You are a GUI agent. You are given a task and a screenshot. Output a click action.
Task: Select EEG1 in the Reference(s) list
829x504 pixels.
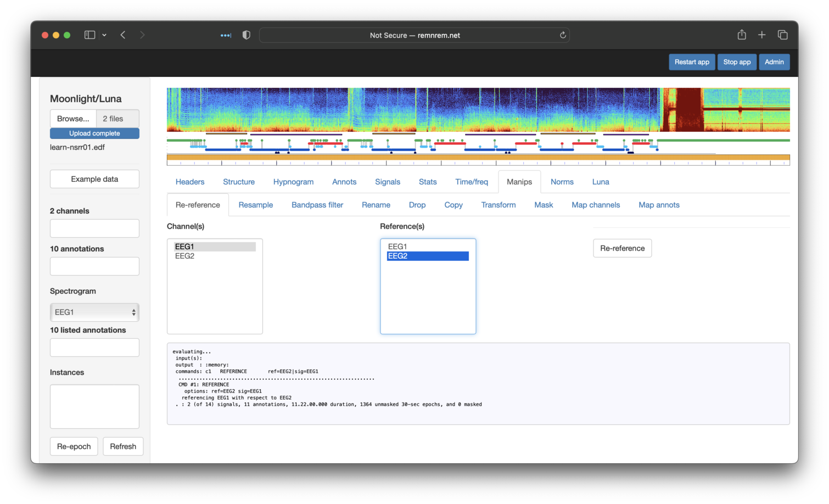pyautogui.click(x=397, y=247)
